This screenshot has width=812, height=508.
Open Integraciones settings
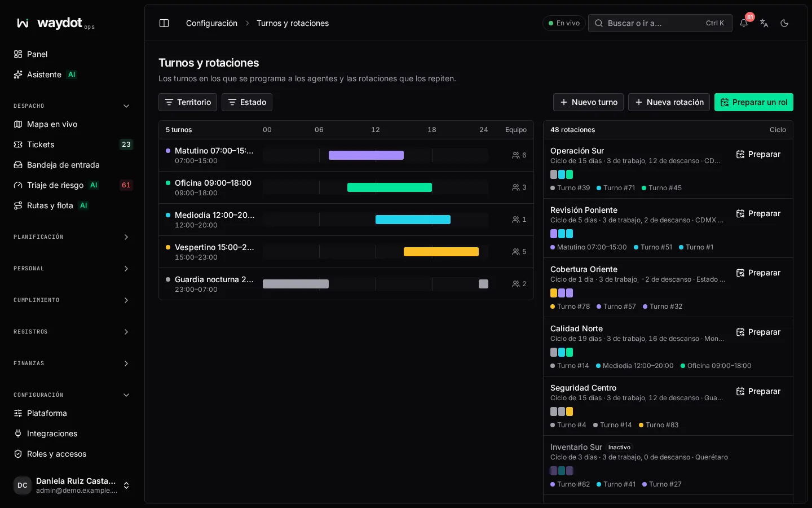[72, 433]
